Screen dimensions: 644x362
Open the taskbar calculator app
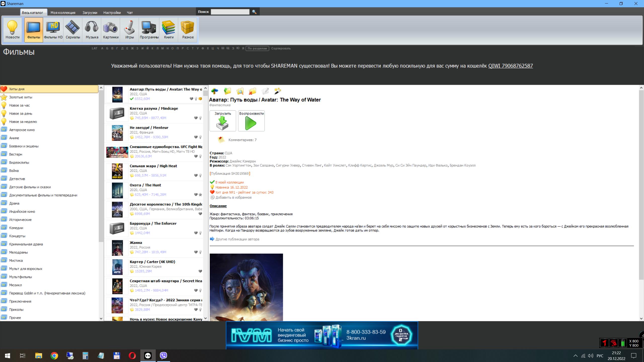click(85, 355)
